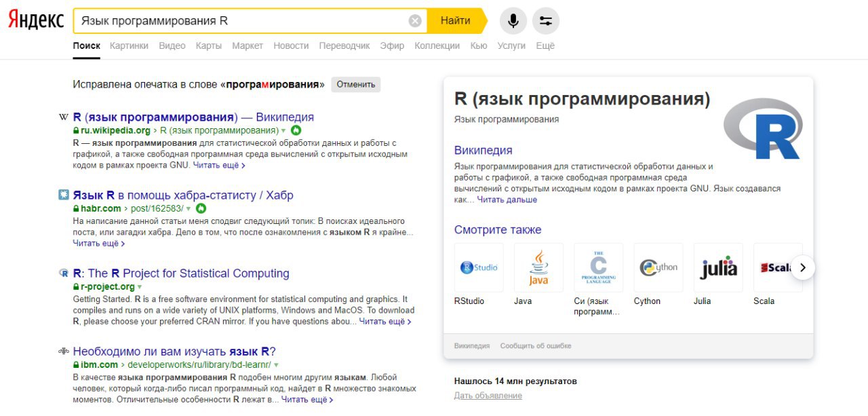Start voice search with the microphone icon
The height and width of the screenshot is (416, 868).
(x=513, y=21)
